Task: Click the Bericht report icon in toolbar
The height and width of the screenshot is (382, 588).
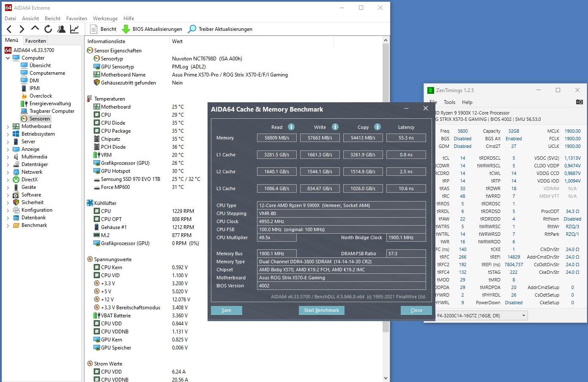Action: pos(94,29)
